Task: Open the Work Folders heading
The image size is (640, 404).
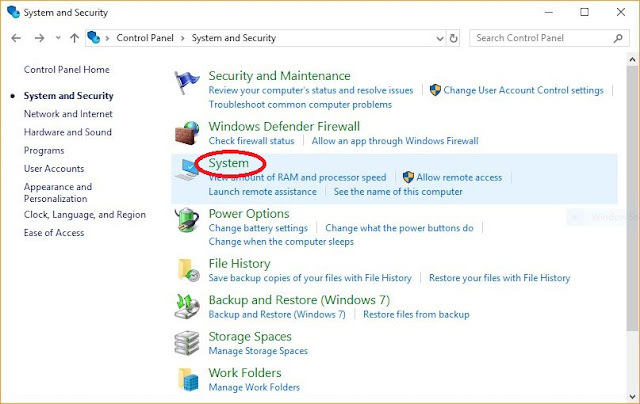Action: pyautogui.click(x=245, y=373)
